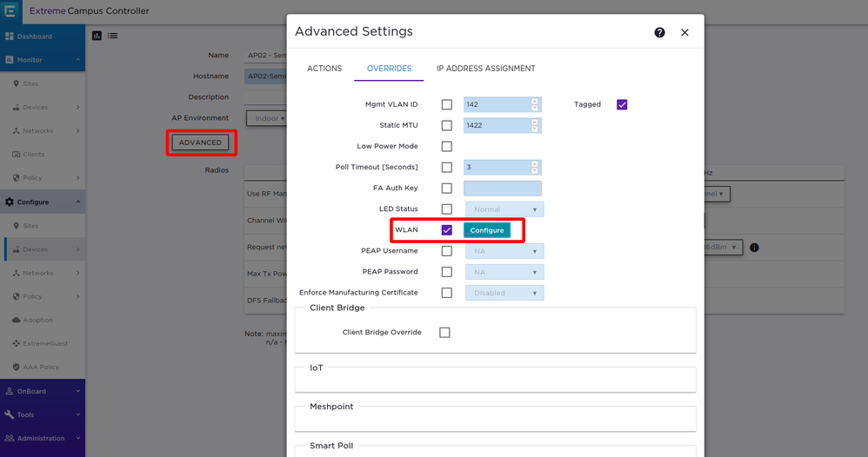The width and height of the screenshot is (868, 457).
Task: Open the AP Environment Indoor dropdown
Action: [x=267, y=118]
